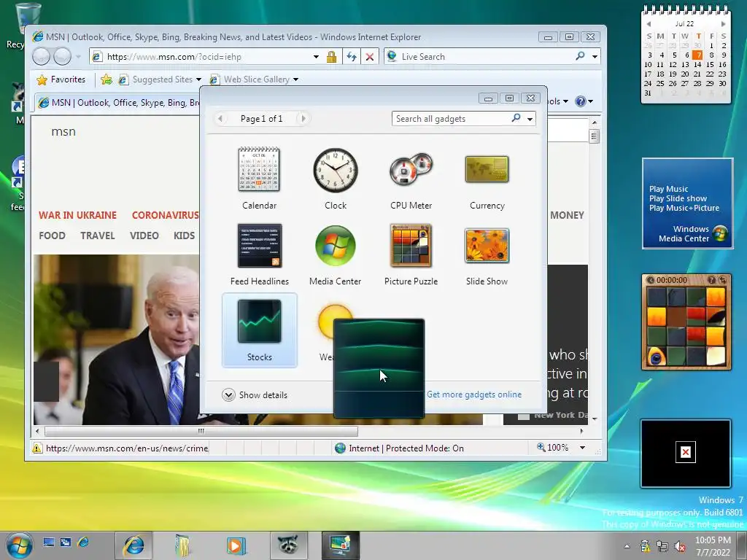Click the msn logo on the page

pyautogui.click(x=63, y=131)
